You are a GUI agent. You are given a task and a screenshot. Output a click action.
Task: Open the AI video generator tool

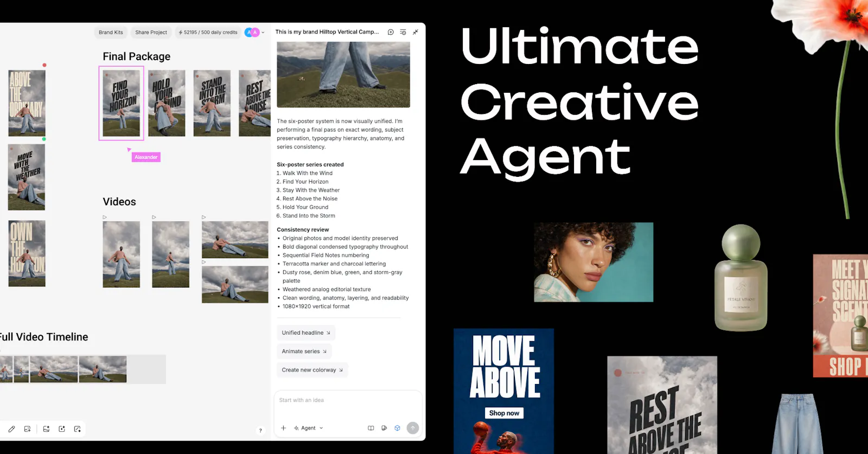tap(62, 429)
